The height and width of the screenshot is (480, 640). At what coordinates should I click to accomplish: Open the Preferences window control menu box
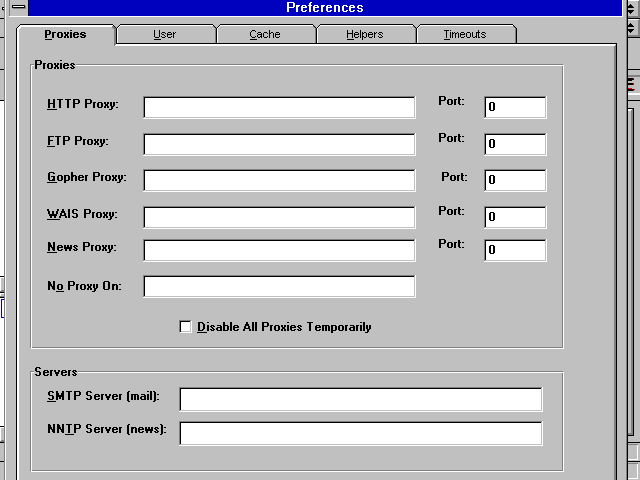pos(18,8)
